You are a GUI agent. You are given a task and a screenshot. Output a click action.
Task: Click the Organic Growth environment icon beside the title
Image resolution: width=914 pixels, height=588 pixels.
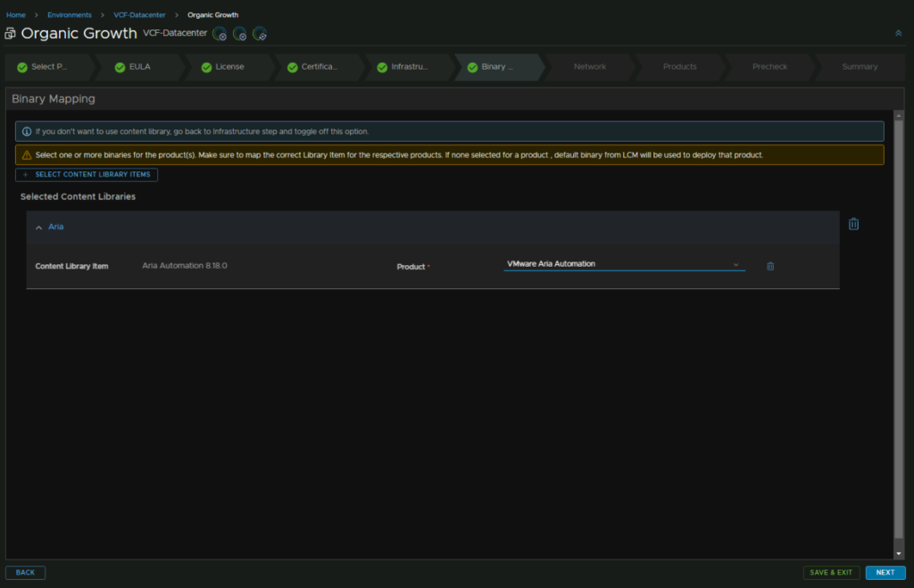(x=10, y=34)
